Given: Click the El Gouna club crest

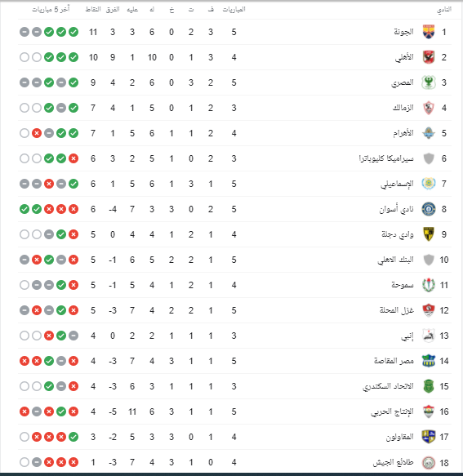Looking at the screenshot, I should point(429,32).
